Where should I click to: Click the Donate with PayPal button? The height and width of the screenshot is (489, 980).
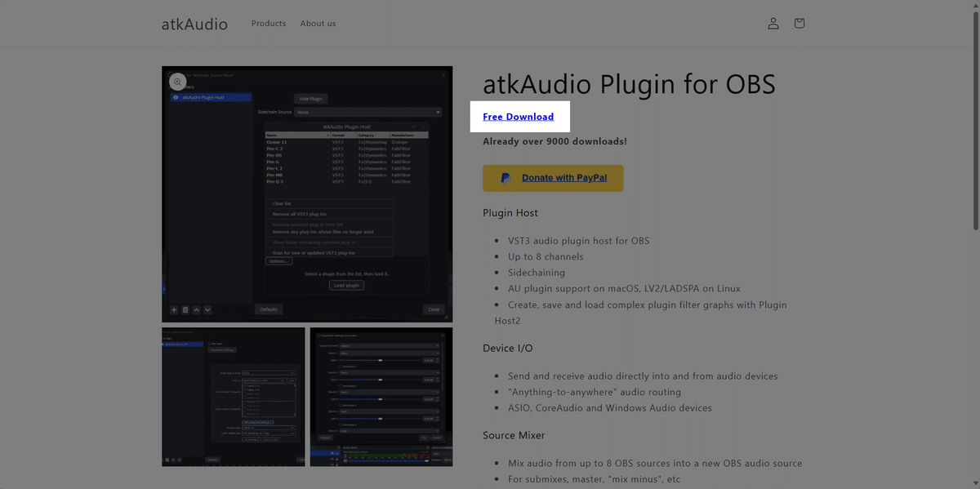(x=553, y=178)
